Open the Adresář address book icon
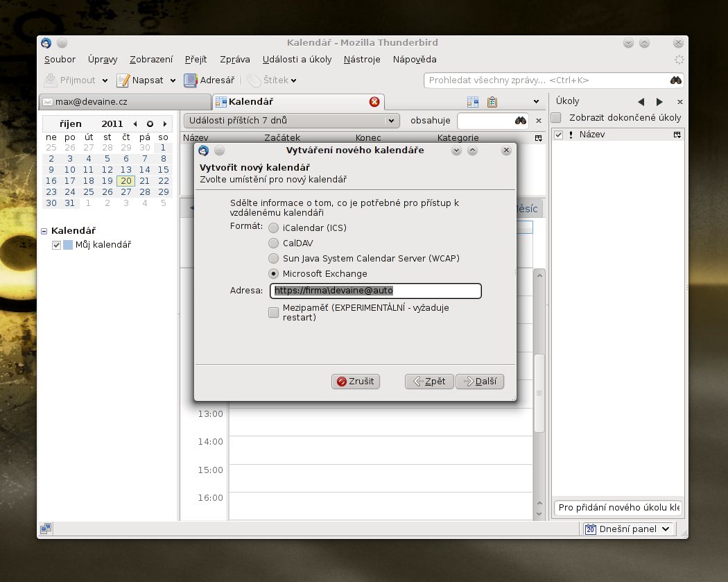Screen dimensions: 728x582 [x=191, y=80]
